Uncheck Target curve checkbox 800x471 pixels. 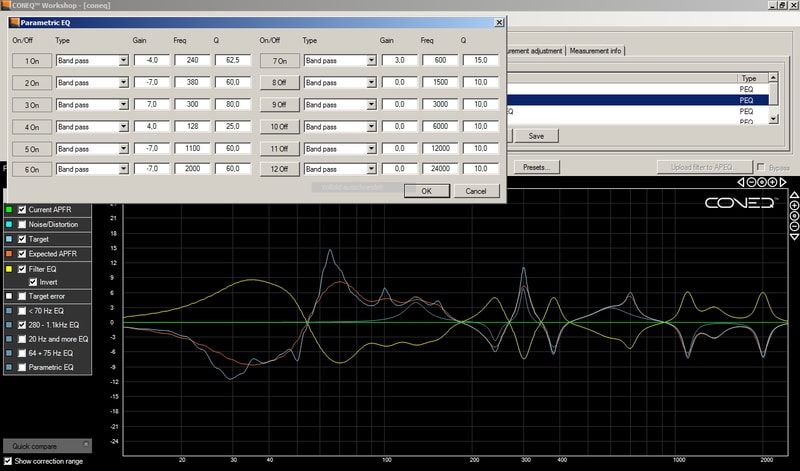click(x=22, y=239)
